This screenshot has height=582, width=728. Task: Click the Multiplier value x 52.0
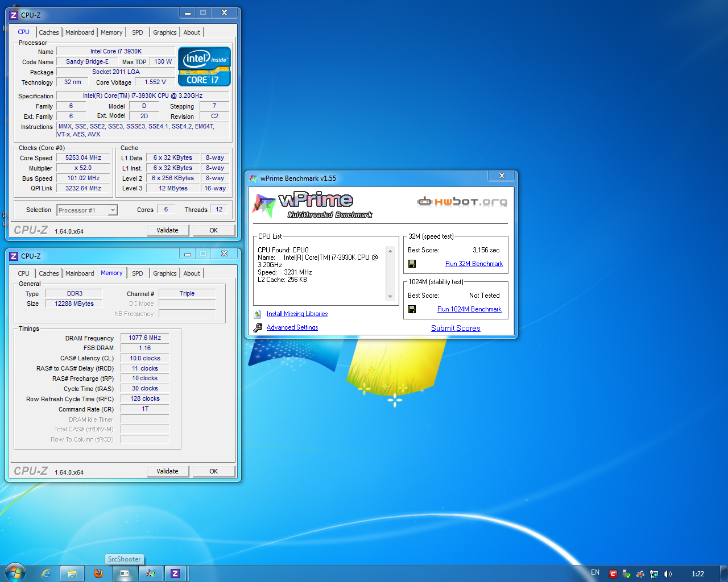[83, 168]
